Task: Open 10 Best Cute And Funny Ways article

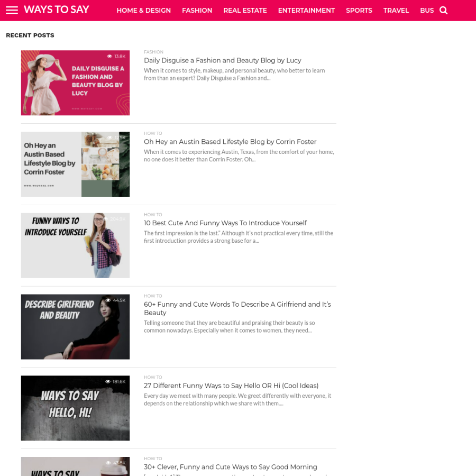Action: coord(225,223)
